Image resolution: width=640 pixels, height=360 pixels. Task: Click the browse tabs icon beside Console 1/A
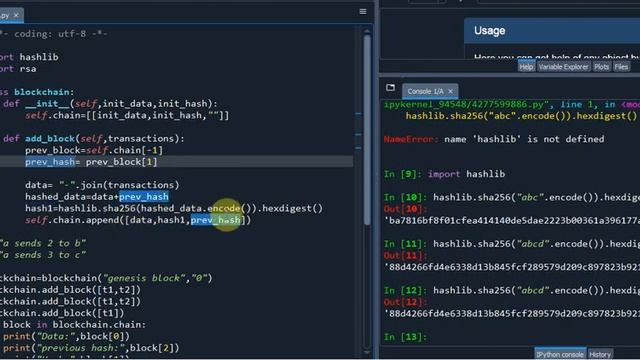click(390, 87)
